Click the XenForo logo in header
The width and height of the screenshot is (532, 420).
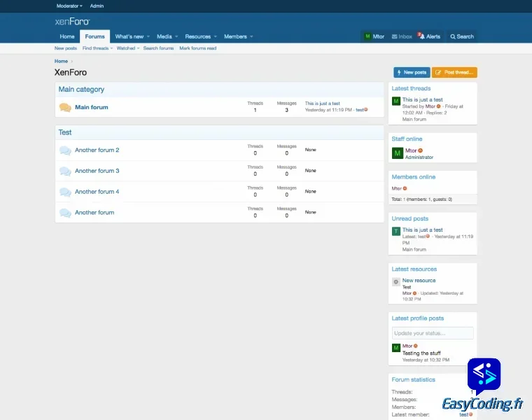[x=72, y=21]
